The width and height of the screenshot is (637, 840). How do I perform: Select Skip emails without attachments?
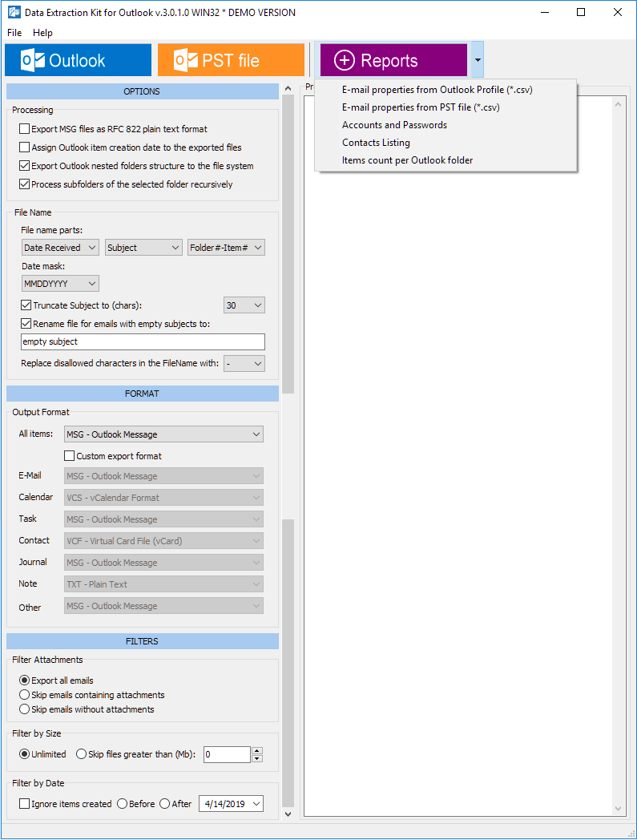(24, 709)
